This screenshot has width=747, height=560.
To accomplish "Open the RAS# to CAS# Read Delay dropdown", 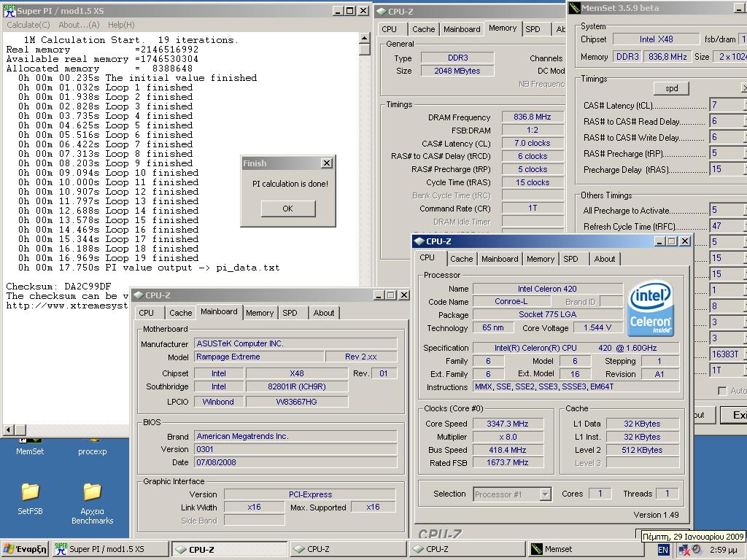I will click(x=728, y=121).
